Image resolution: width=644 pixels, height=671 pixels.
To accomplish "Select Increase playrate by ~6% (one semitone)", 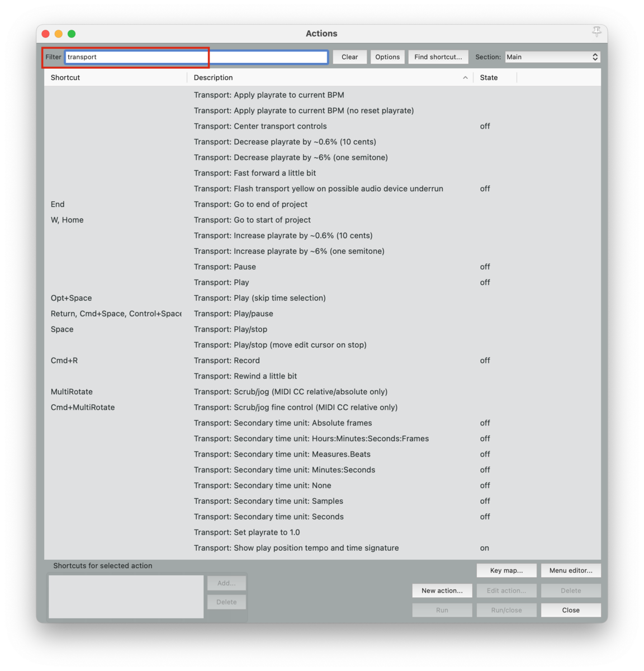I will click(289, 252).
